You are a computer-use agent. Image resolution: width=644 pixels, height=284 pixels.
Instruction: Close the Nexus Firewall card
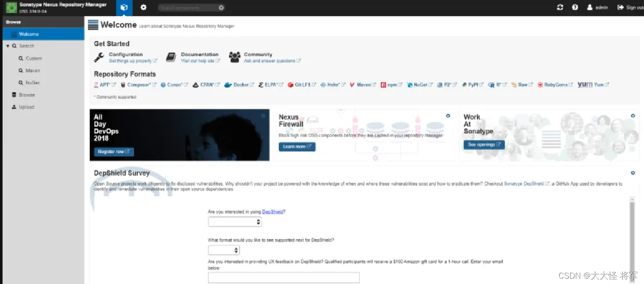(x=448, y=116)
